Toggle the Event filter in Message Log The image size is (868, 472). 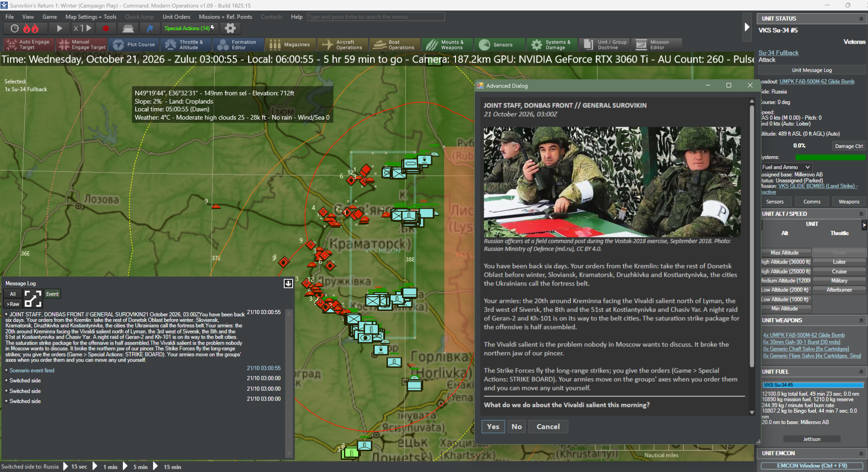coord(53,294)
